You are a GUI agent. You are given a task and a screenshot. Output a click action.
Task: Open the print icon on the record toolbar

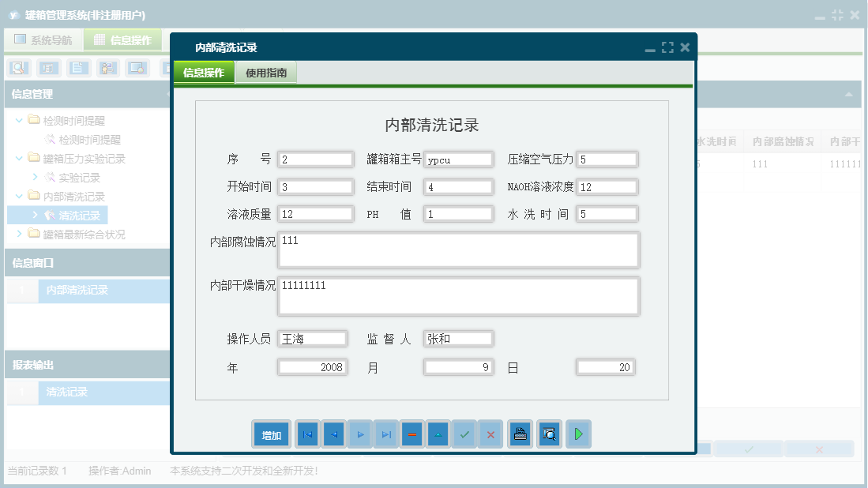point(520,434)
